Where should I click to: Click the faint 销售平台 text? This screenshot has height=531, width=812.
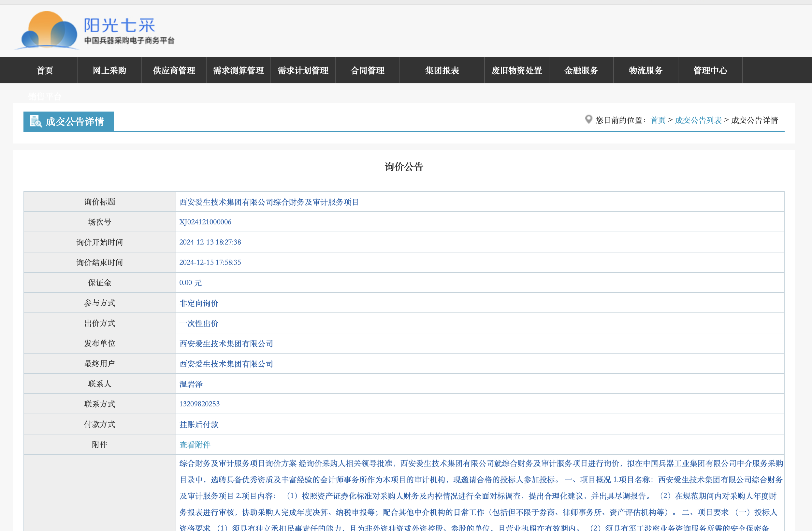coord(45,97)
